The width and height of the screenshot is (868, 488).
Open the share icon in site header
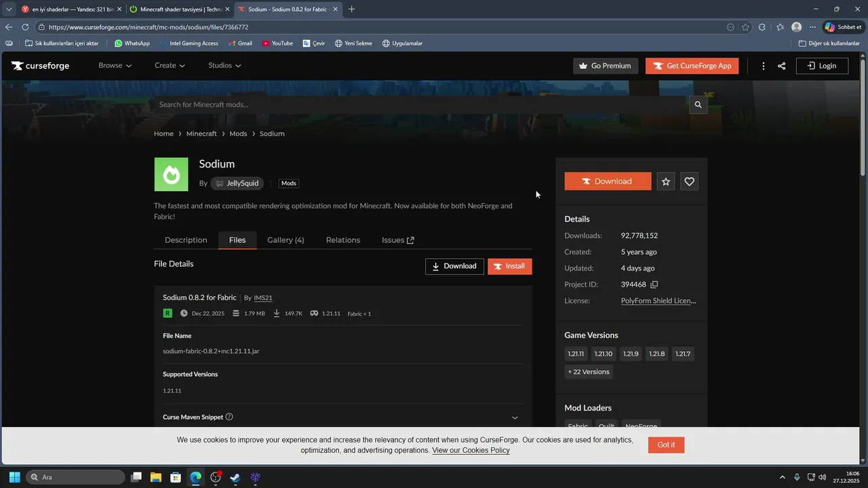click(x=782, y=66)
